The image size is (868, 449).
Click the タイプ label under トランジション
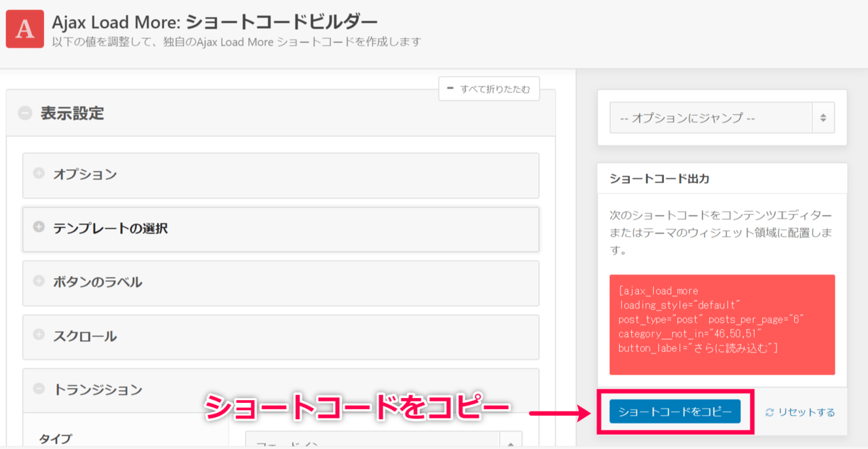click(56, 439)
